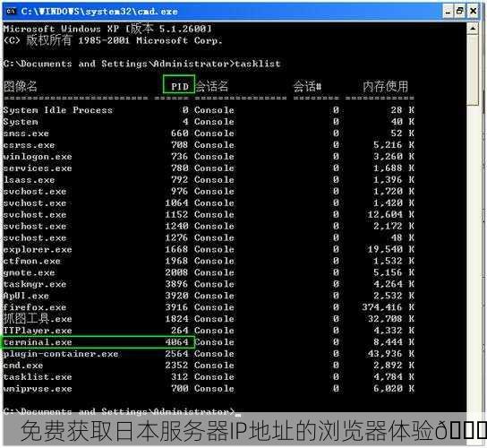This screenshot has height=448, width=487.
Task: Close the command prompt window
Action: (x=473, y=12)
